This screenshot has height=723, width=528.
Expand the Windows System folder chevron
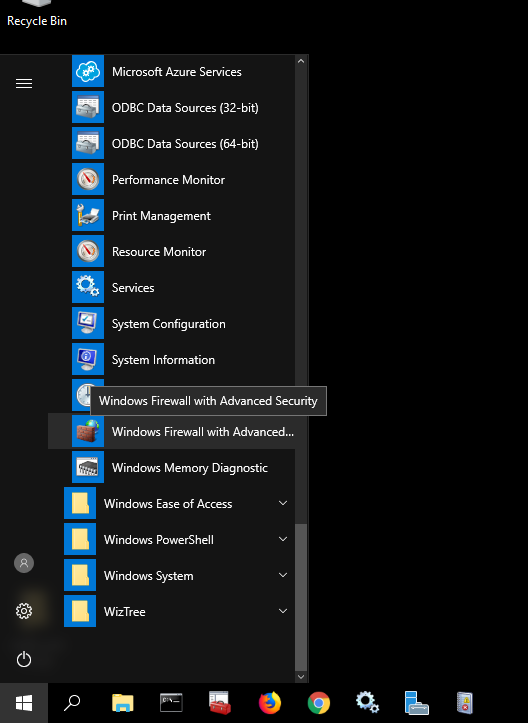click(283, 575)
